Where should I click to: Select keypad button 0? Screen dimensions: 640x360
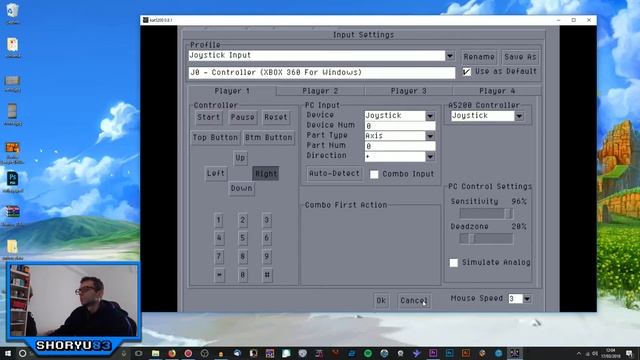point(242,275)
